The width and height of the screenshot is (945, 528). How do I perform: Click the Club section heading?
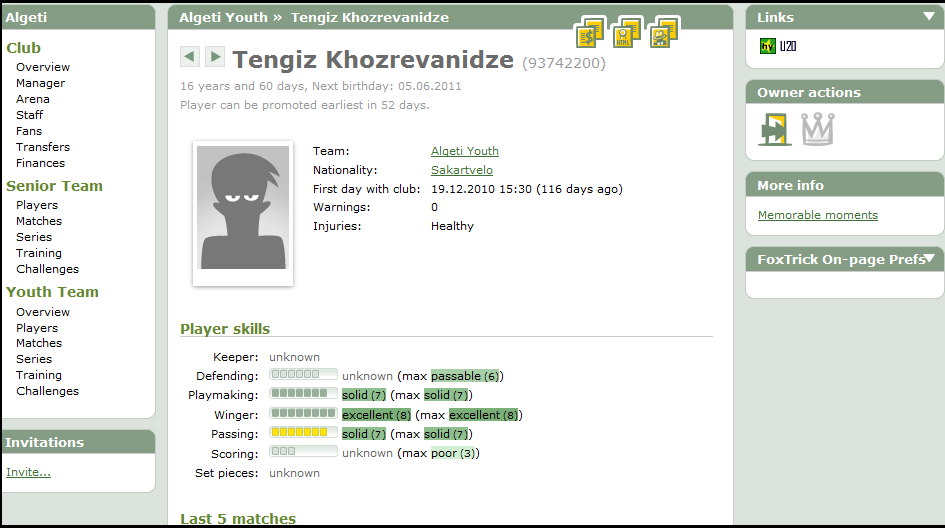point(24,48)
